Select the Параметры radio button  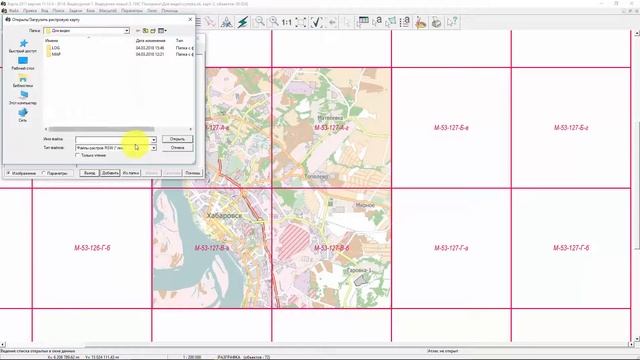point(44,173)
